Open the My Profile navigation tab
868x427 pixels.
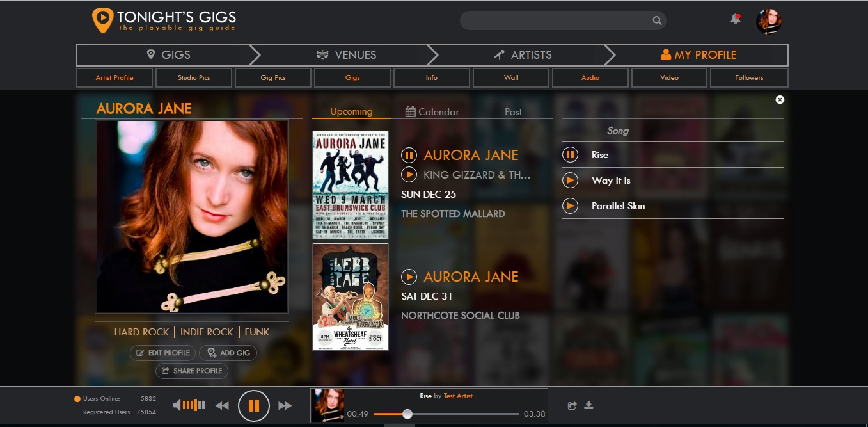[698, 55]
